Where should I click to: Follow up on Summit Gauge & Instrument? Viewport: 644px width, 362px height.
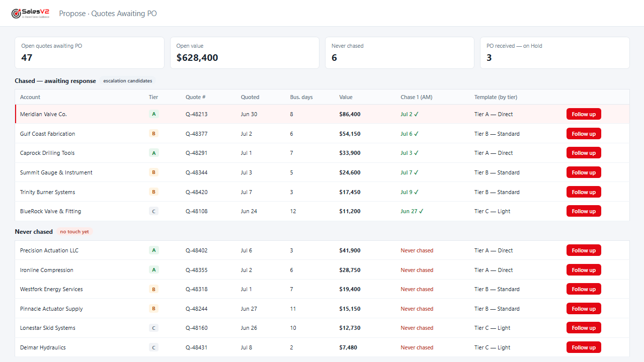584,172
